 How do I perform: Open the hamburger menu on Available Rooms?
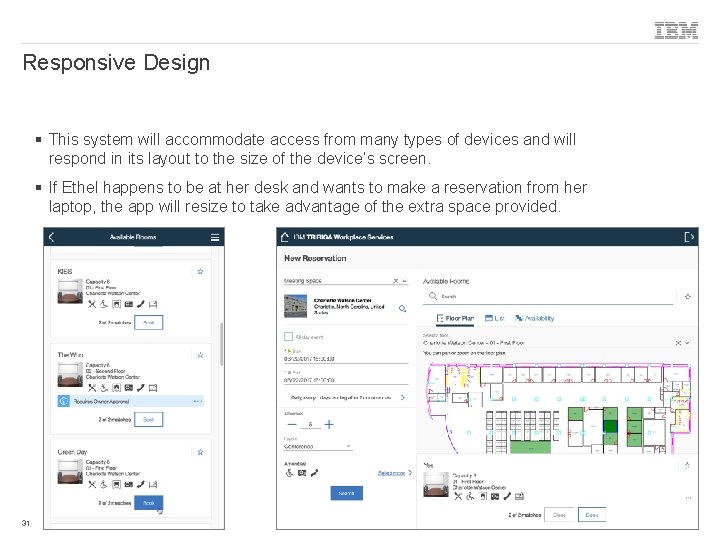tap(214, 237)
